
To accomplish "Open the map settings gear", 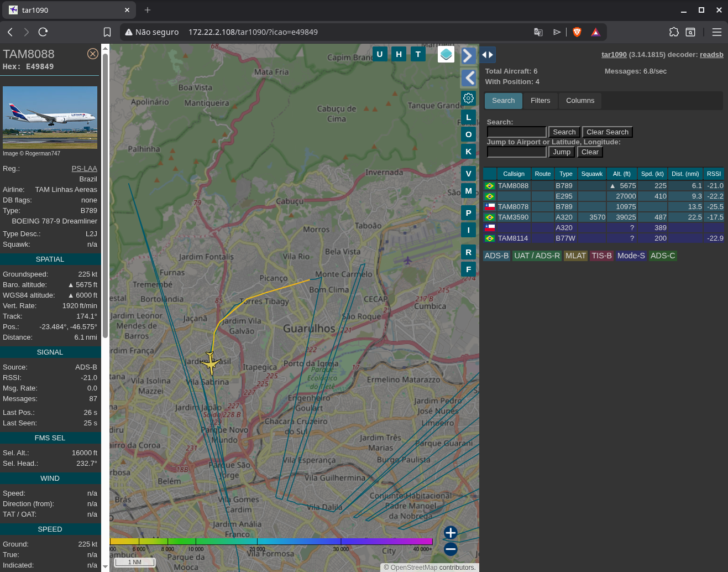I will [468, 98].
